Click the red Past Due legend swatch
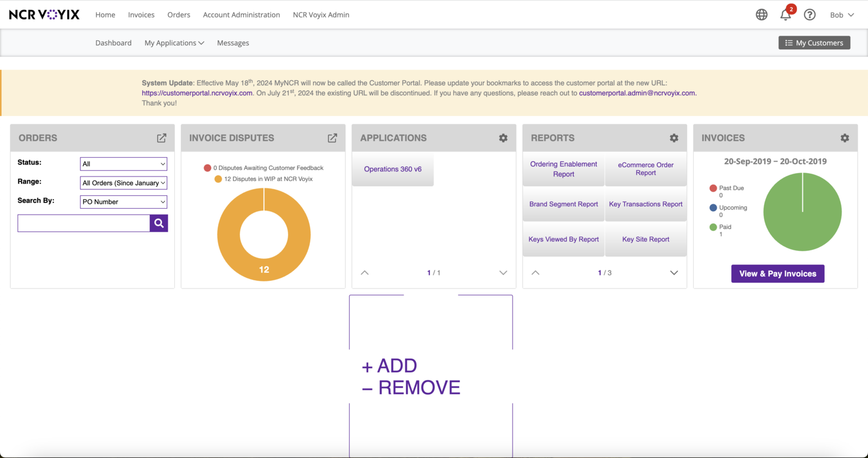 (713, 188)
